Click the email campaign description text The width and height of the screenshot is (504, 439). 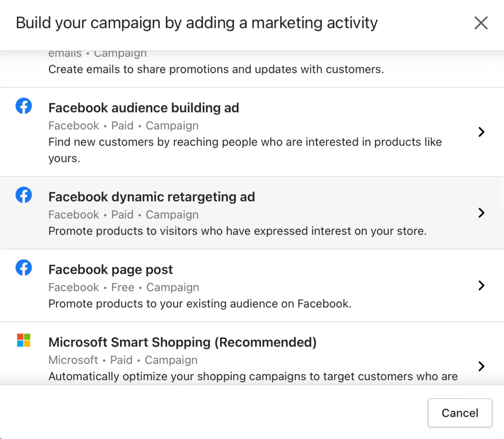216,69
